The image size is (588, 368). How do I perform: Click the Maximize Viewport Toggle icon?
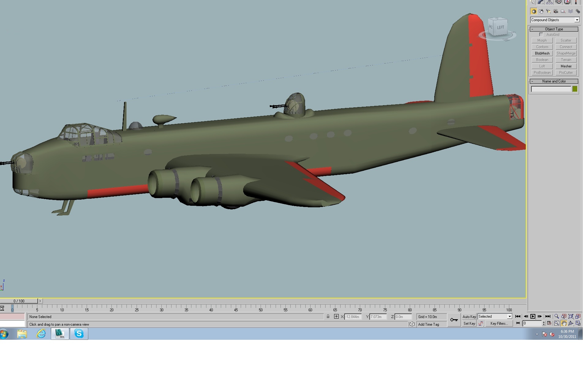578,323
